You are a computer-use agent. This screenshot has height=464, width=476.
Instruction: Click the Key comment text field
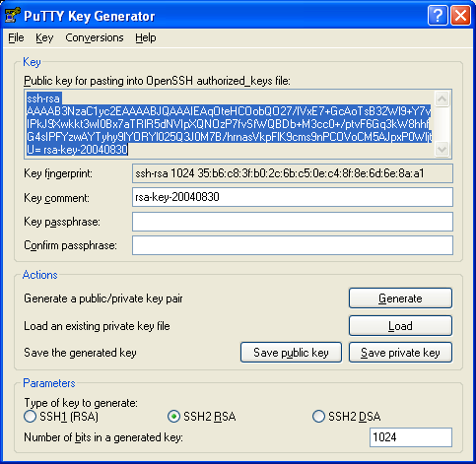293,197
